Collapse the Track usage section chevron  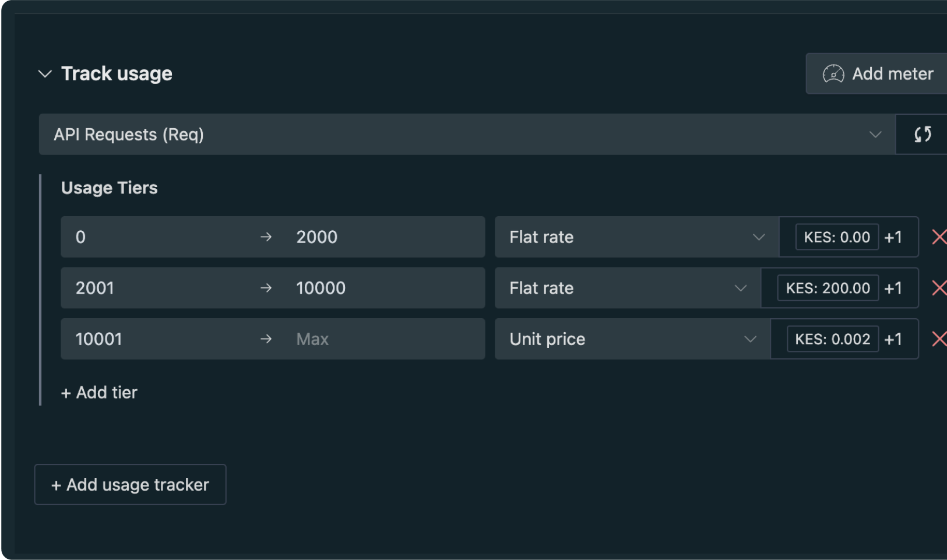45,74
